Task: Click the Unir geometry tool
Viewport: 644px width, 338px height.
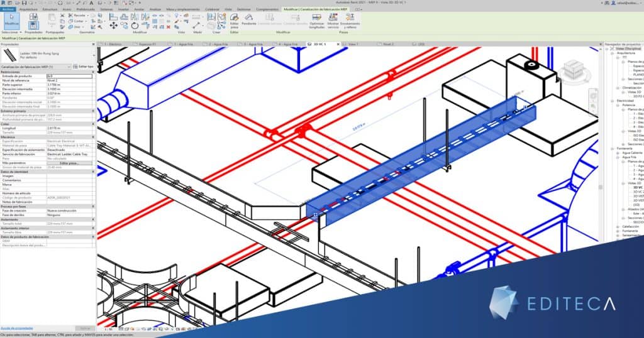Action: [75, 26]
